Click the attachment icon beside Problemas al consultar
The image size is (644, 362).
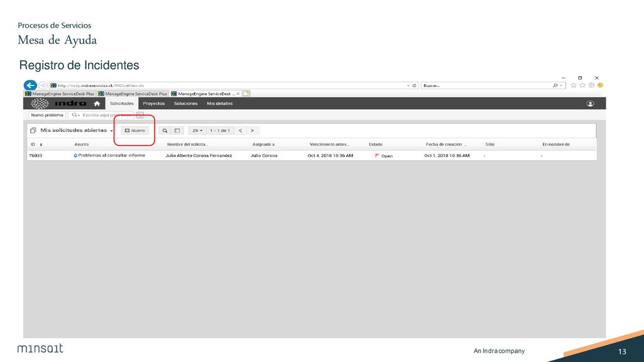75,156
